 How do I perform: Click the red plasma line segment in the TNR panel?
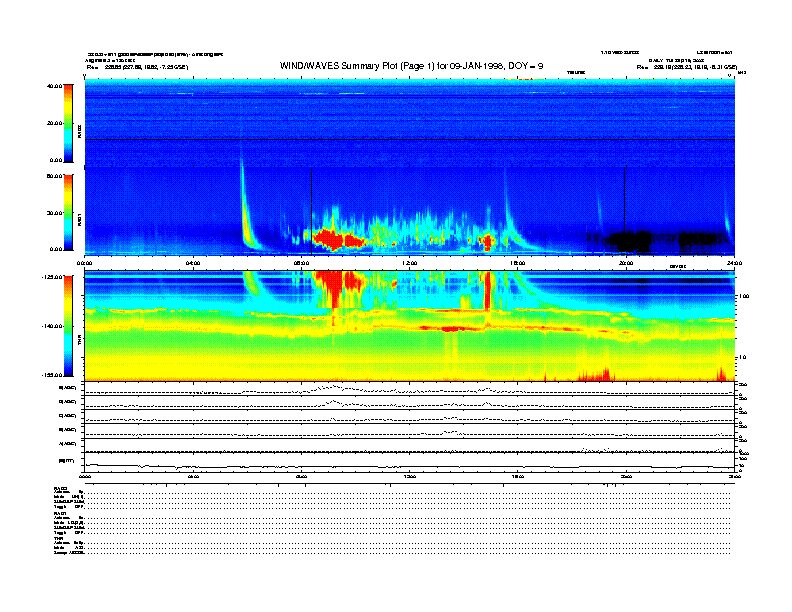[450, 329]
